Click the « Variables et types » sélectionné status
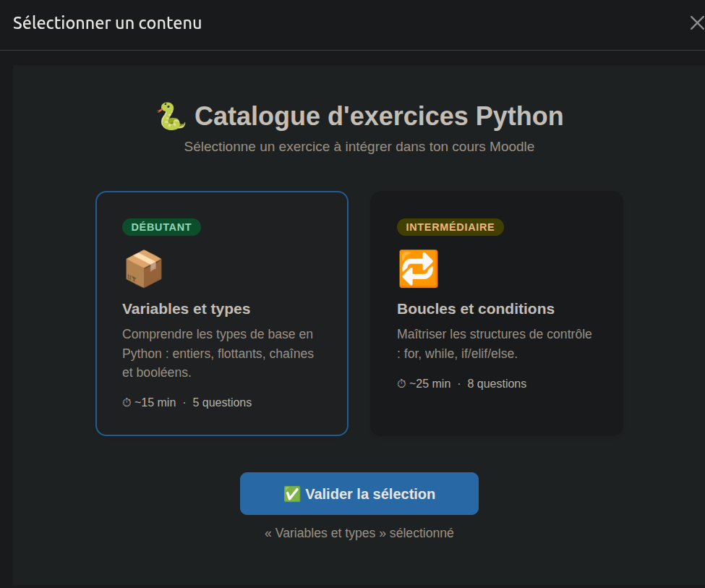This screenshot has height=588, width=705. point(359,533)
